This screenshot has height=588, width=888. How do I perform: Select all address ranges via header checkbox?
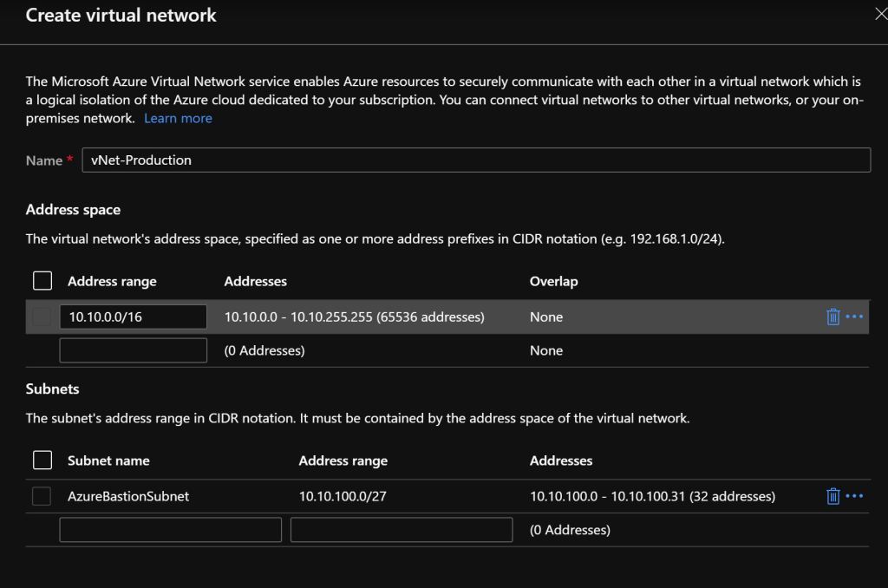[x=42, y=280]
